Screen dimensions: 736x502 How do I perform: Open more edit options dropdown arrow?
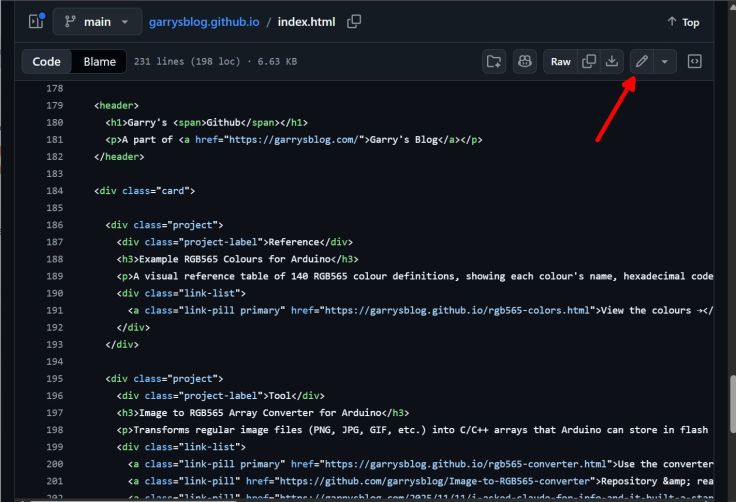(665, 62)
